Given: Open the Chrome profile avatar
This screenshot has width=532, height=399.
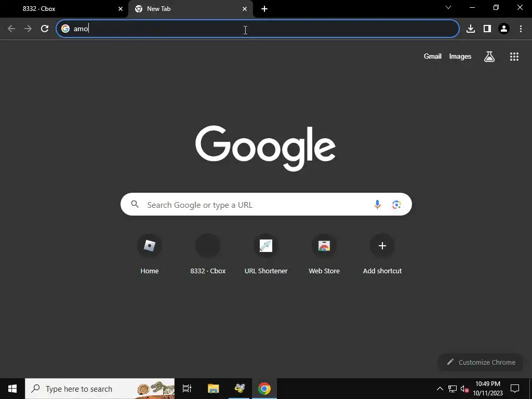Looking at the screenshot, I should click(x=504, y=29).
